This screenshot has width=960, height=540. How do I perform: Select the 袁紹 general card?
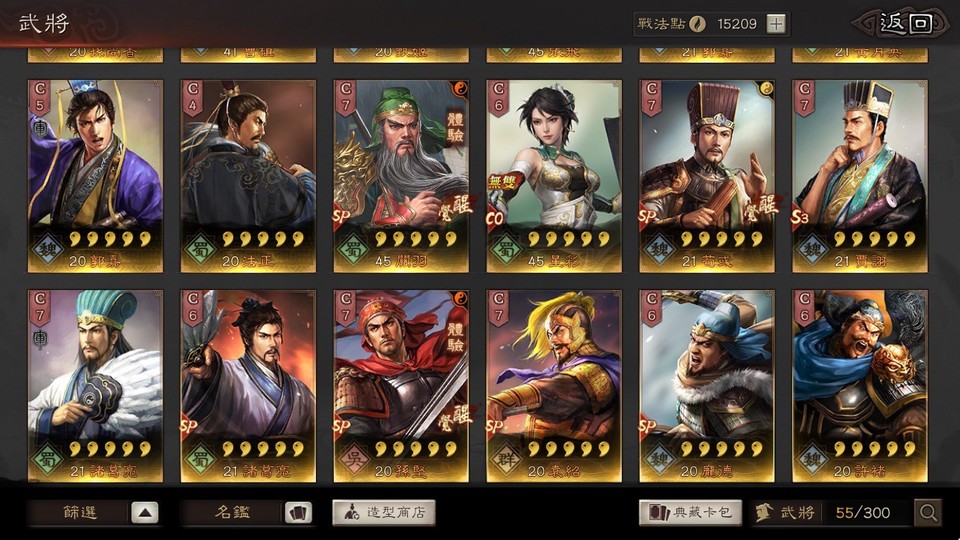point(554,386)
